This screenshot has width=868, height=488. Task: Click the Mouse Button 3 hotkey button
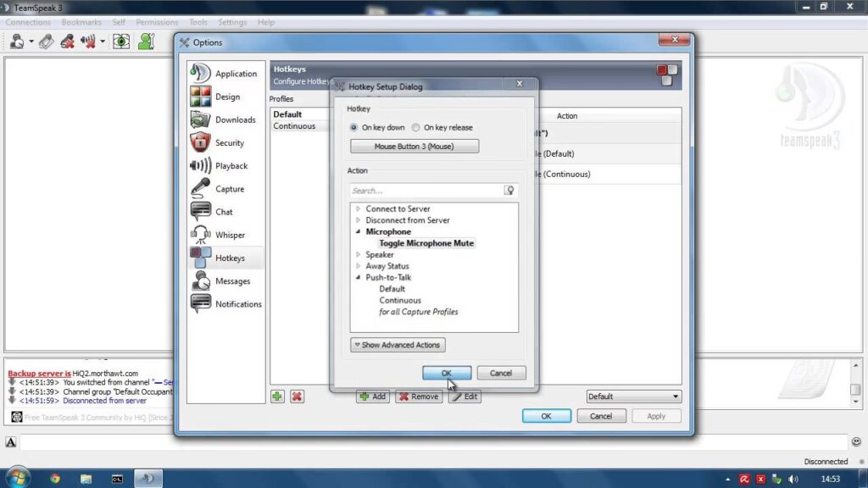(414, 146)
